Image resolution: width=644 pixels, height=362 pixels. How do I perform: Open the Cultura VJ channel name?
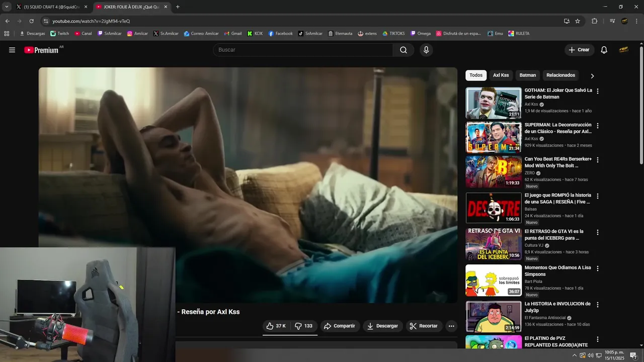pyautogui.click(x=534, y=245)
